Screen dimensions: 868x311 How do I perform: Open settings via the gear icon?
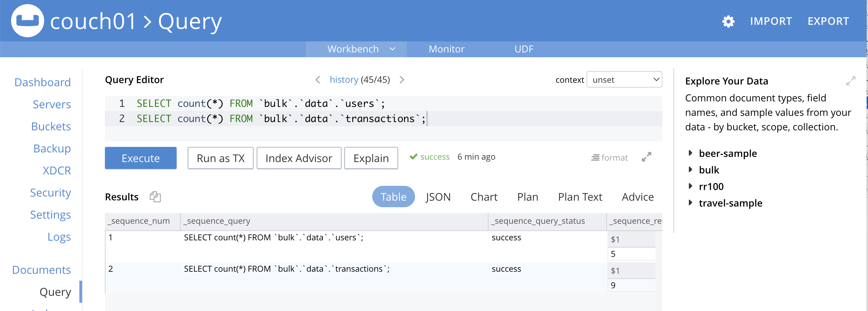coord(728,21)
